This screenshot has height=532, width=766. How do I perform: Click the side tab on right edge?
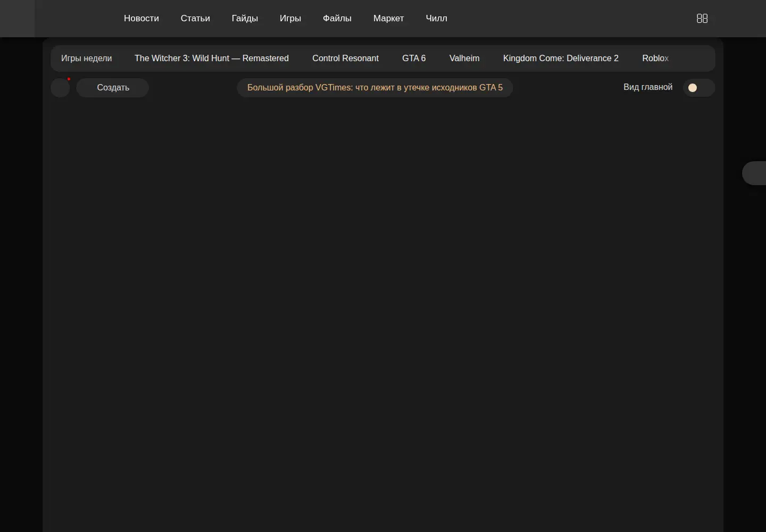point(754,173)
